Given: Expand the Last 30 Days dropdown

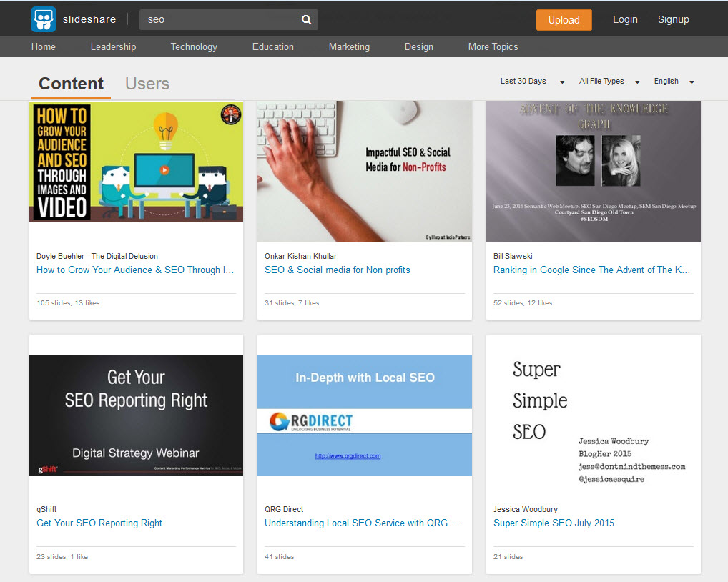Looking at the screenshot, I should 532,82.
